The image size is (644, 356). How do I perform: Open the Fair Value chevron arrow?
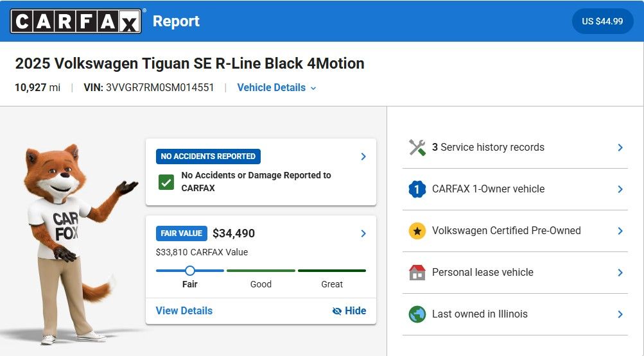click(363, 233)
